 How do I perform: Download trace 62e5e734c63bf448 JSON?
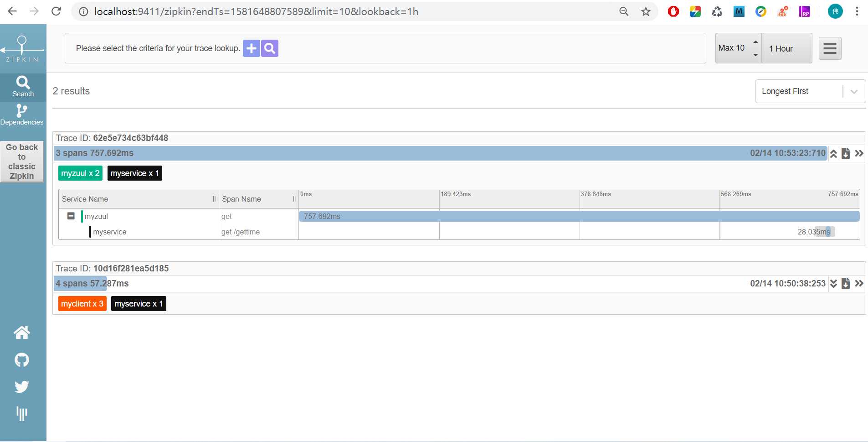tap(846, 153)
